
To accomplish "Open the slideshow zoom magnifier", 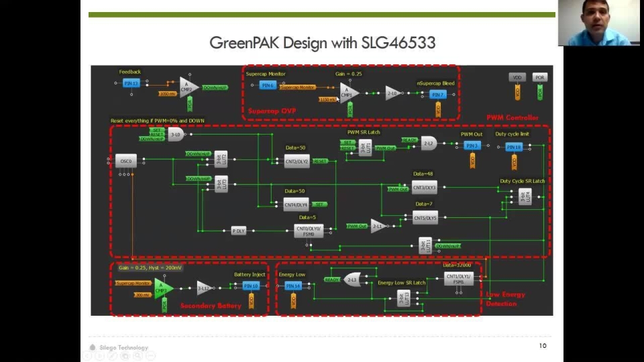I will [137, 356].
